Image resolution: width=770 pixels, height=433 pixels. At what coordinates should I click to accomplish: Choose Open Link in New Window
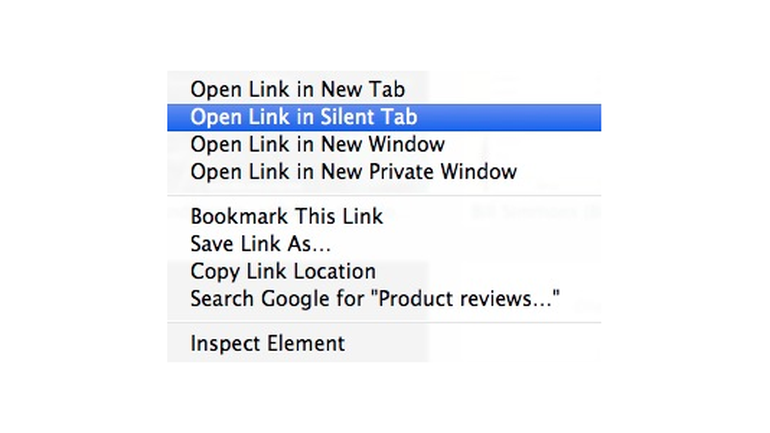317,144
